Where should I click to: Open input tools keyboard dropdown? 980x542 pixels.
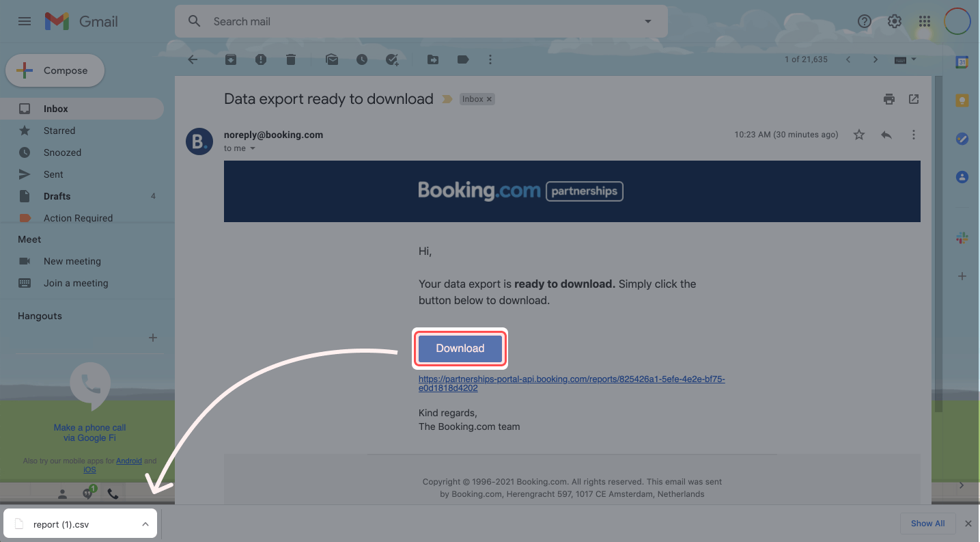click(906, 59)
